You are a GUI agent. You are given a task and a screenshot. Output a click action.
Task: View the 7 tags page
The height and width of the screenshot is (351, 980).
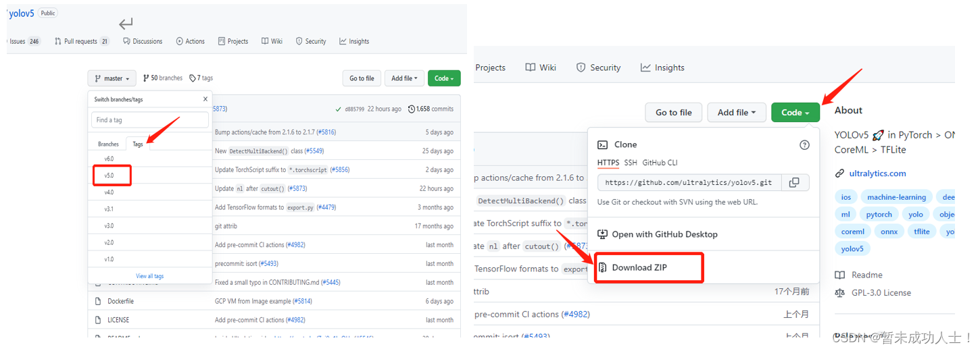[201, 78]
